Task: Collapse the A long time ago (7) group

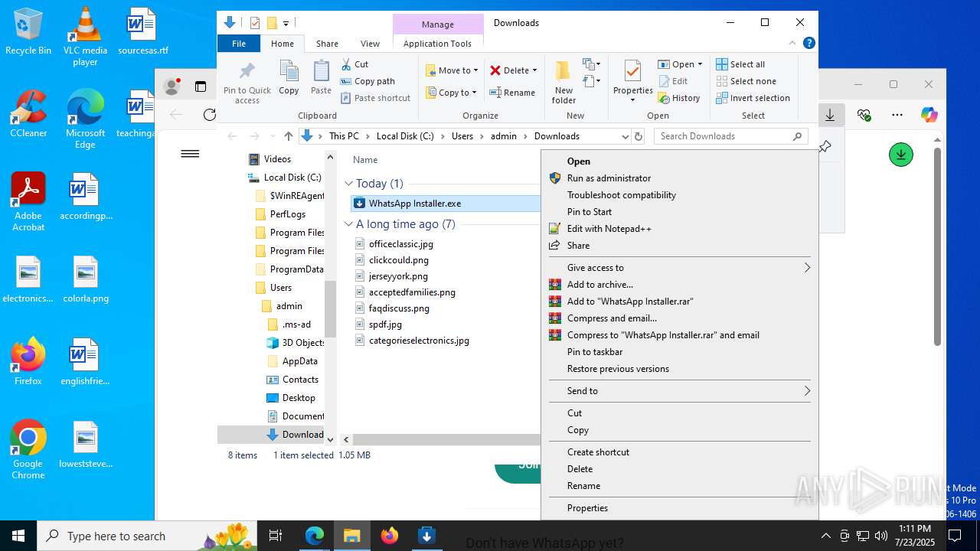Action: (x=348, y=224)
